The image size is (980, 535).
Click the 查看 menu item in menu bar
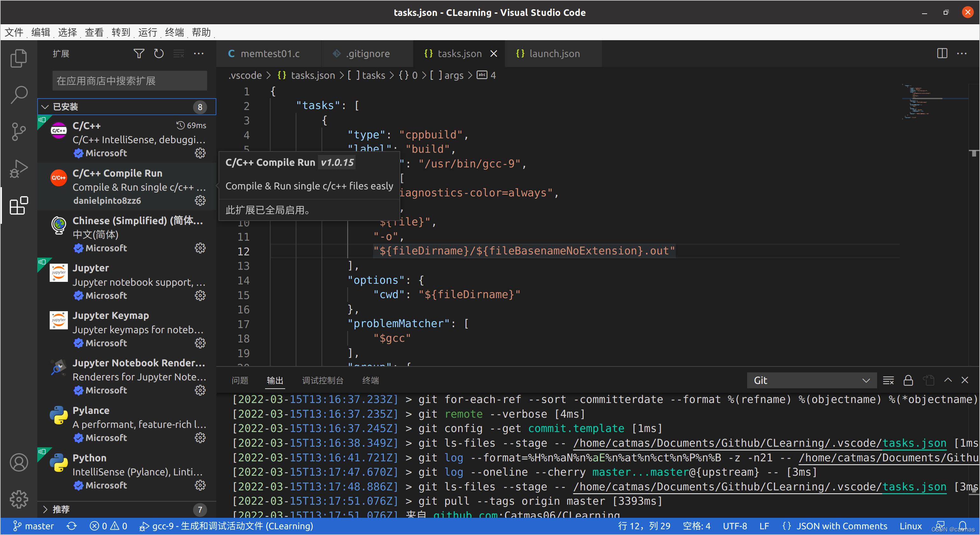click(x=95, y=31)
